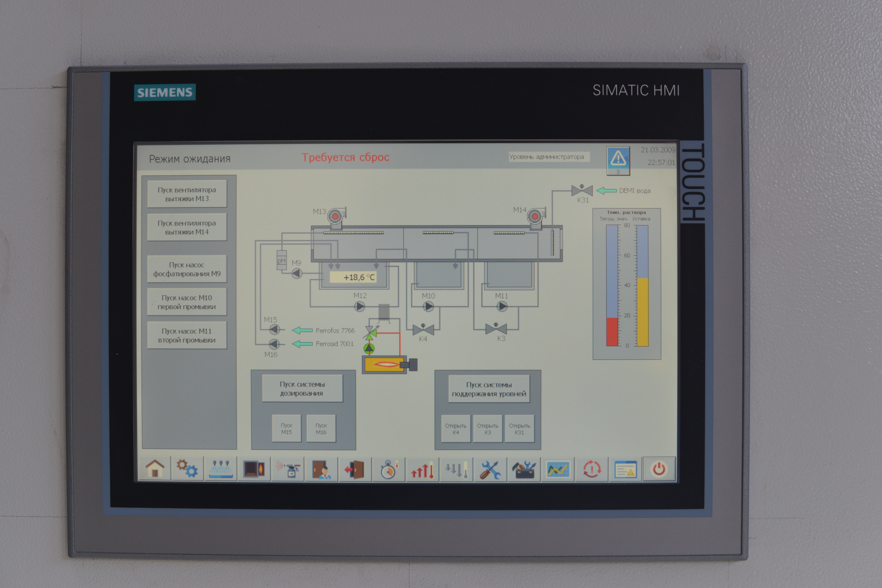Click the M16 dosing pump symbol
This screenshot has height=588, width=882.
pos(274,344)
